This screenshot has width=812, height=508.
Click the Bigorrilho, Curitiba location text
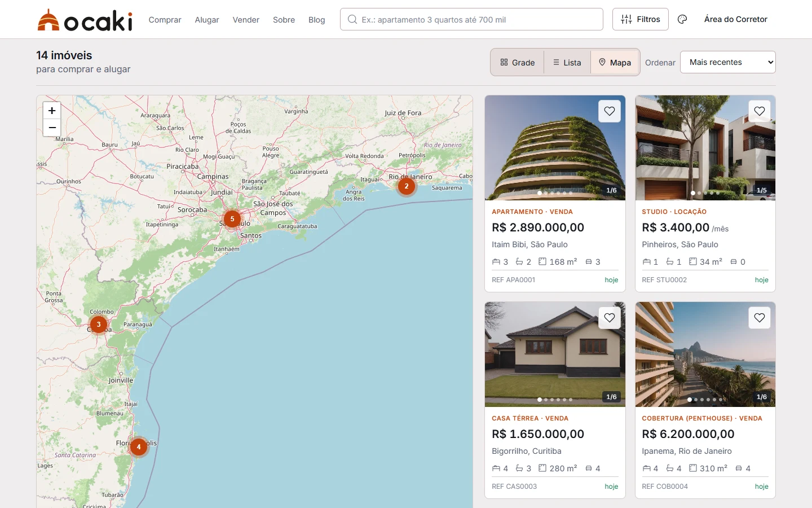527,451
